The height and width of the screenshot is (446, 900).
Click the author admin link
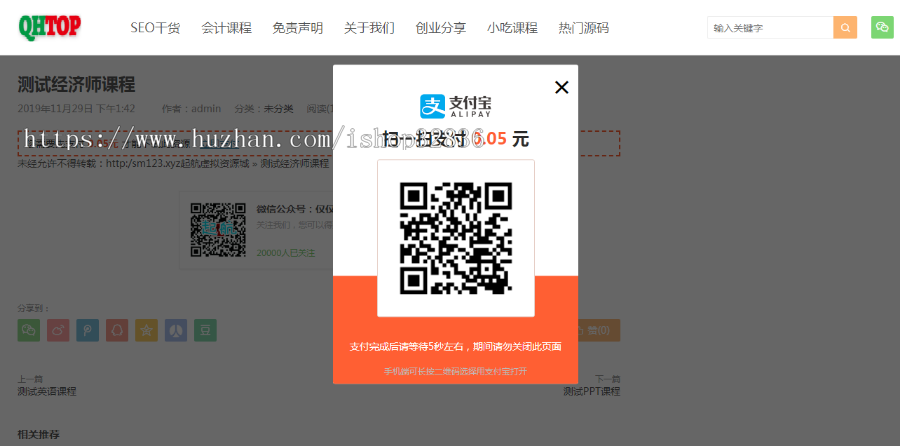point(206,108)
